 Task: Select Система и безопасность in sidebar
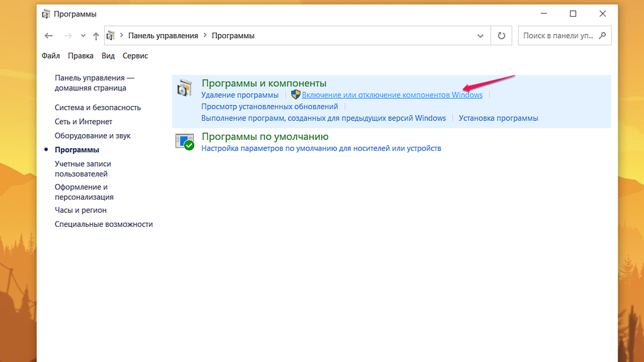tap(97, 107)
